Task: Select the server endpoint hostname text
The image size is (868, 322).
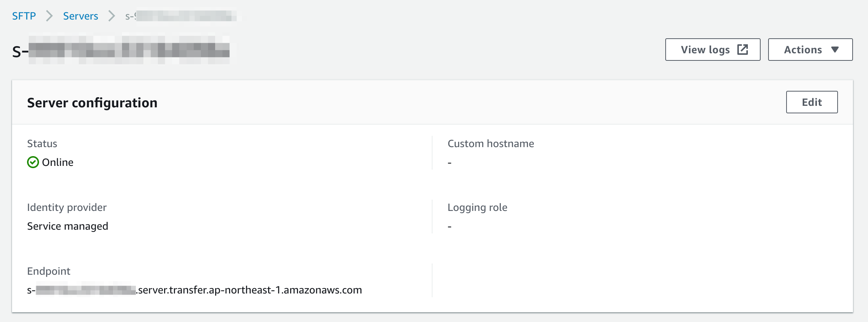Action: (x=194, y=290)
